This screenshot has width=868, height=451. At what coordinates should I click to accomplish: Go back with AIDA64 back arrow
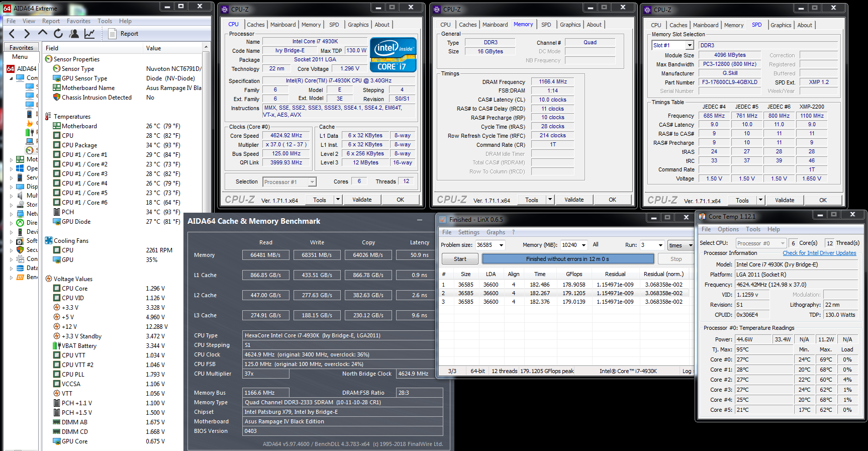(x=12, y=34)
